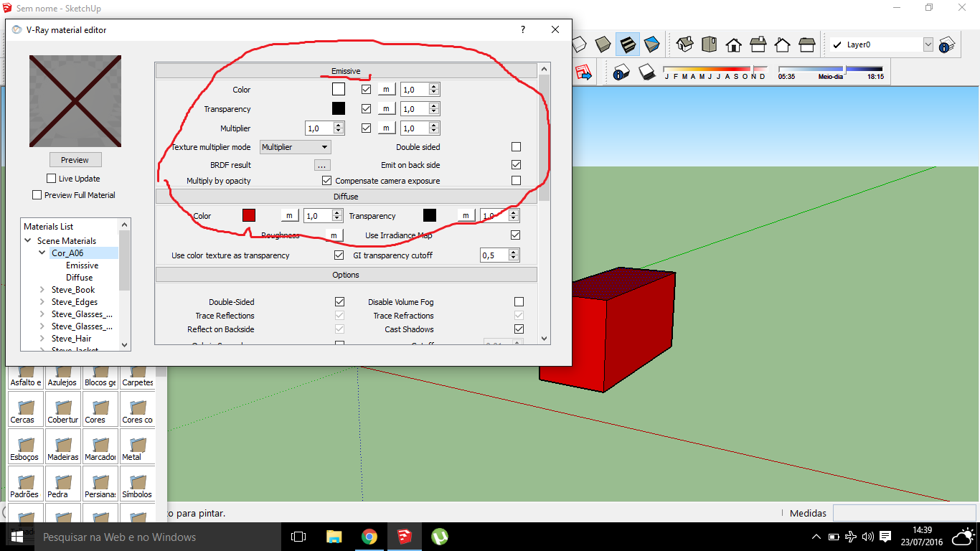
Task: Open Shadow settings icon left of month slider
Action: (x=621, y=72)
